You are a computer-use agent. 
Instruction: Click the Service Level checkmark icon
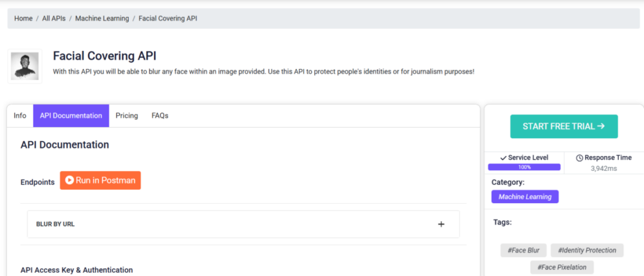pos(503,158)
